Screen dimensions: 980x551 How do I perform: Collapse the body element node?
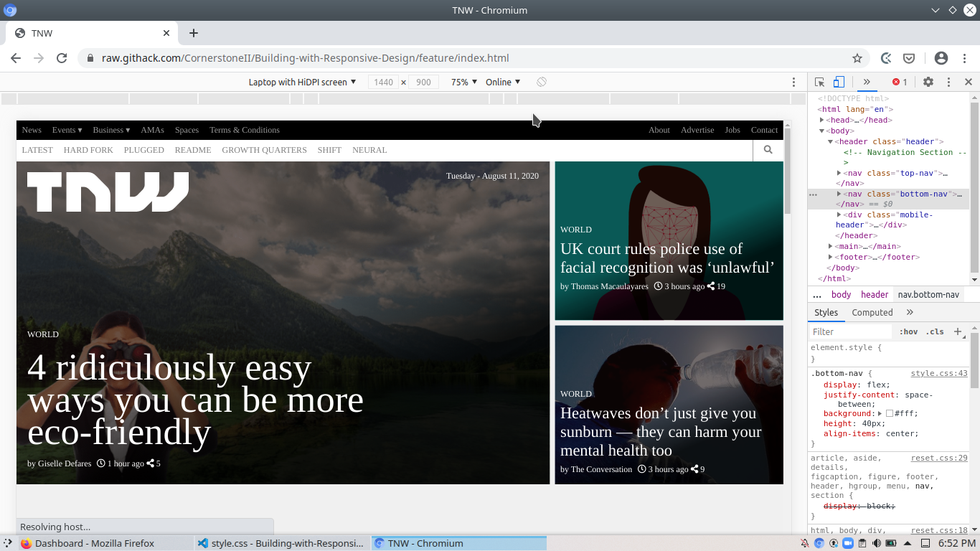click(x=822, y=131)
